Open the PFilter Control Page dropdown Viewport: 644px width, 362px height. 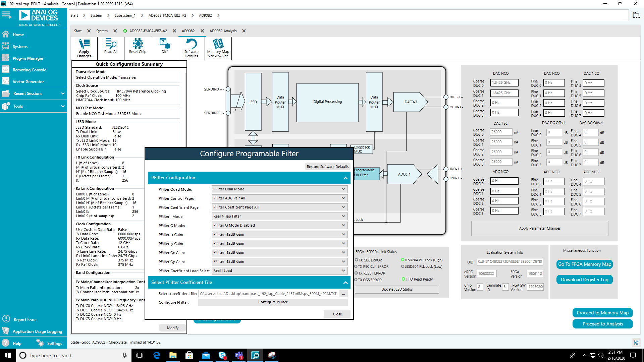tap(279, 198)
